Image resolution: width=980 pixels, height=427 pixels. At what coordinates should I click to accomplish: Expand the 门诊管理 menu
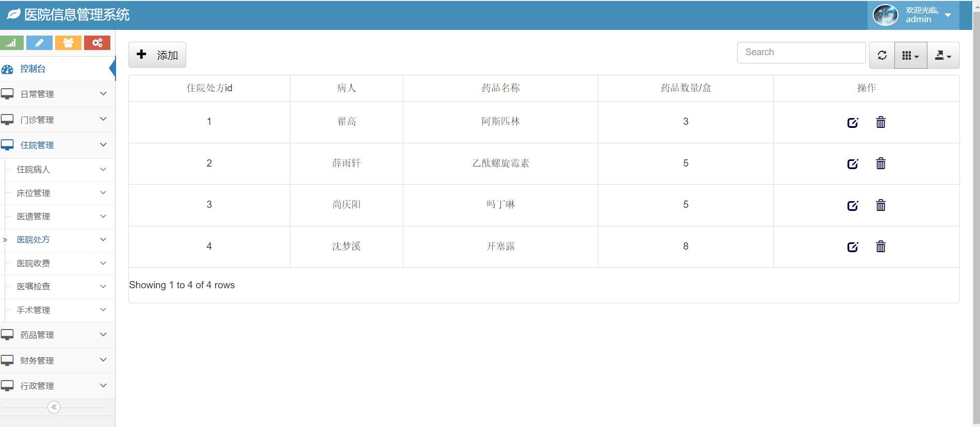pos(57,120)
